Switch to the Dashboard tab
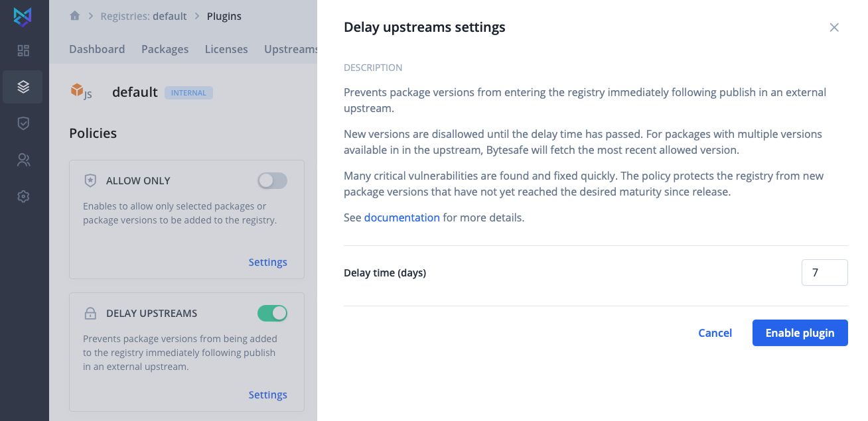The width and height of the screenshot is (868, 421). tap(97, 49)
